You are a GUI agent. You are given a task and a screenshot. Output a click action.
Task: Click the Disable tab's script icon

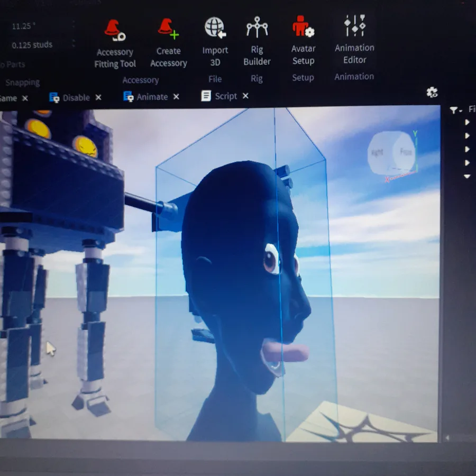point(54,97)
